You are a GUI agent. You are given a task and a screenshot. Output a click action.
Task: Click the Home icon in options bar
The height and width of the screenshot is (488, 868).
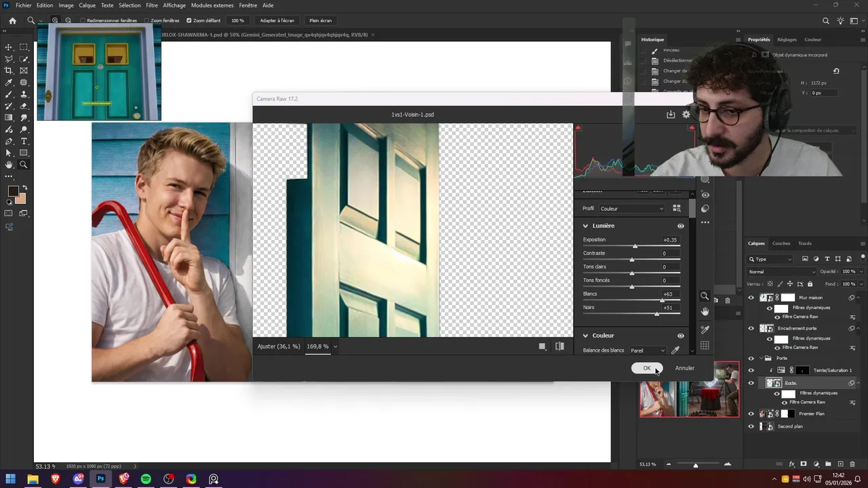click(x=12, y=20)
